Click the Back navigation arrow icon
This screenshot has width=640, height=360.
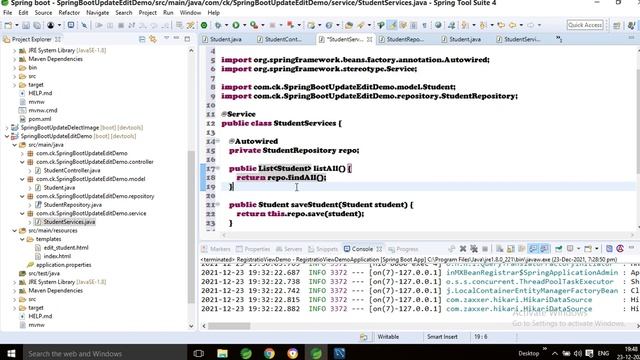pyautogui.click(x=513, y=25)
